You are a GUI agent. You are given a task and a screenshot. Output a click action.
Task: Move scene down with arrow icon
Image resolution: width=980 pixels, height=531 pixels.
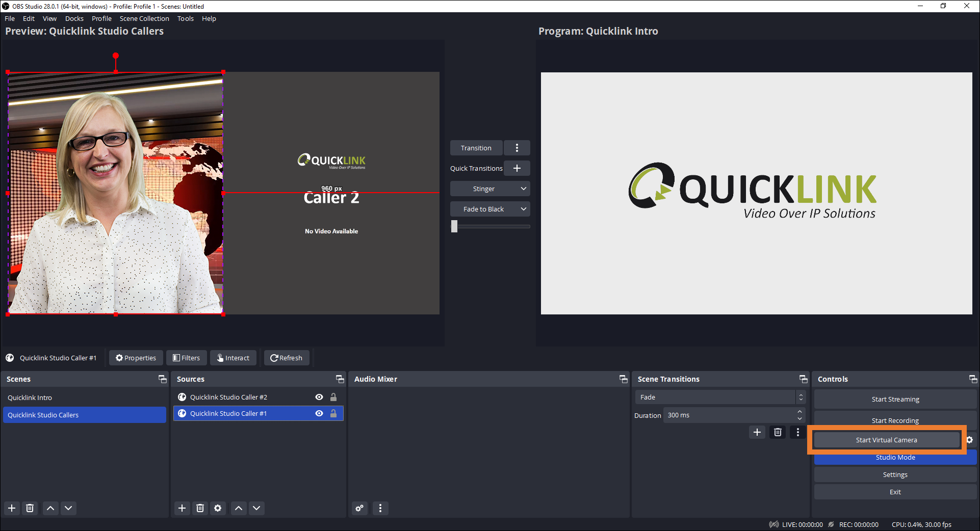click(68, 508)
